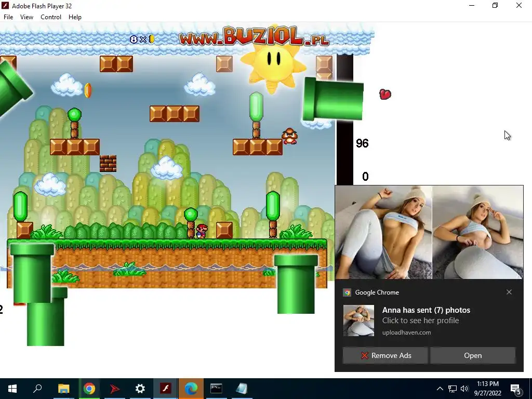Select Flash Player taskbar icon
This screenshot has height=399, width=532.
point(166,389)
